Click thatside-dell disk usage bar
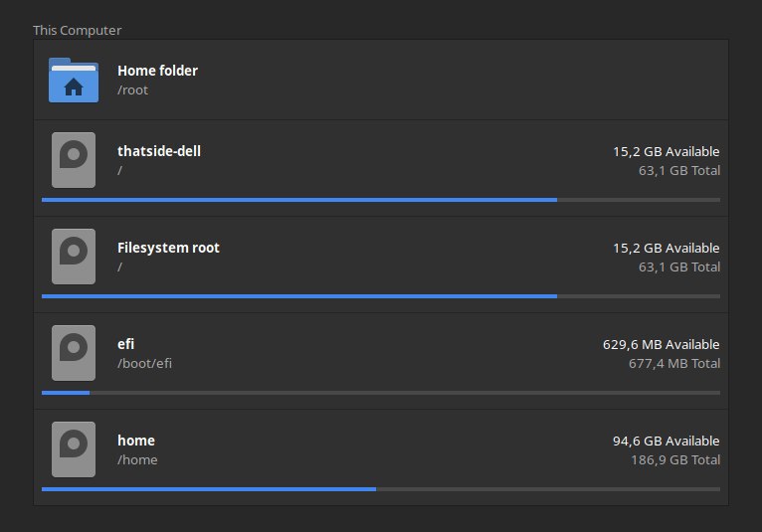 (x=381, y=200)
